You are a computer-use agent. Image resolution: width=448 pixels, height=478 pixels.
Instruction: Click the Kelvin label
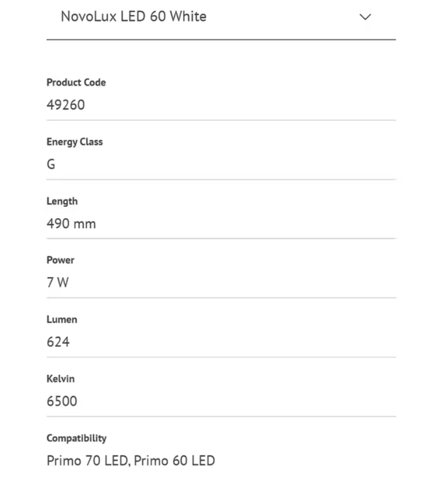60,378
